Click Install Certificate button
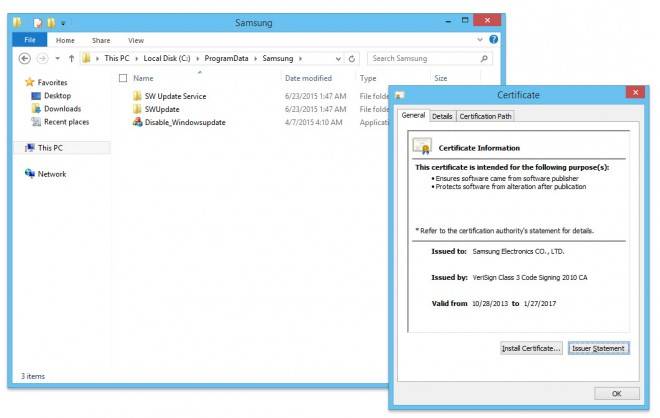Image resolution: width=660 pixels, height=418 pixels. 531,348
